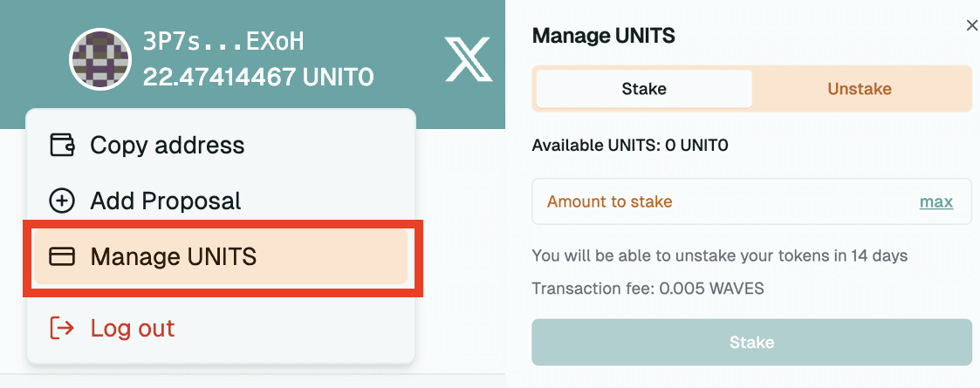Open the X (Twitter) logo link

point(468,59)
